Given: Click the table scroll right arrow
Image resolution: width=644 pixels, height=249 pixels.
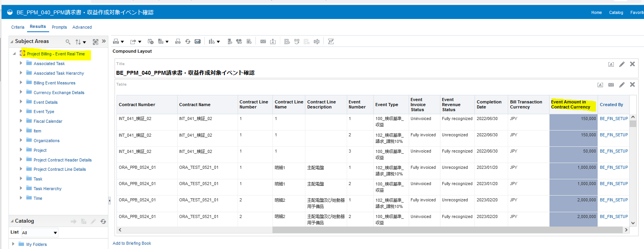Looking at the screenshot, I should tap(626, 230).
